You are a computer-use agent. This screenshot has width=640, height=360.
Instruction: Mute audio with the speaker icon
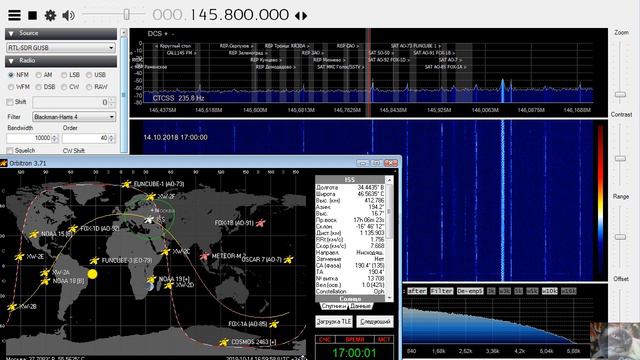pos(68,16)
